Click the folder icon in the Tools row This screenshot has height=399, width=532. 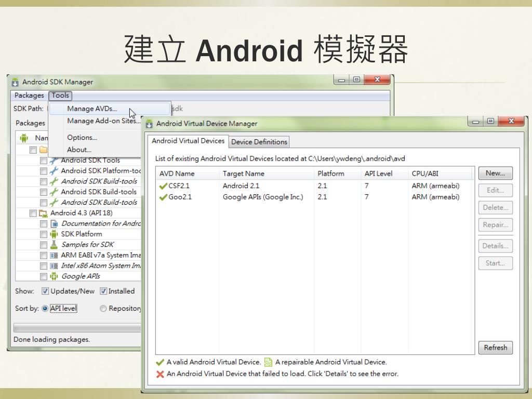[43, 150]
